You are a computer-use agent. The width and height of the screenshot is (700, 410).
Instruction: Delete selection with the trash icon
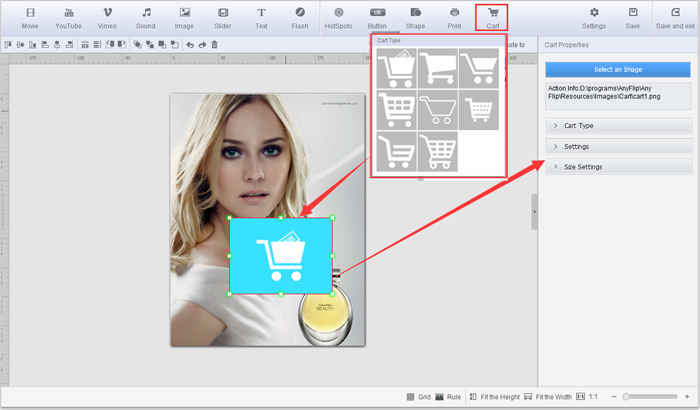click(214, 44)
